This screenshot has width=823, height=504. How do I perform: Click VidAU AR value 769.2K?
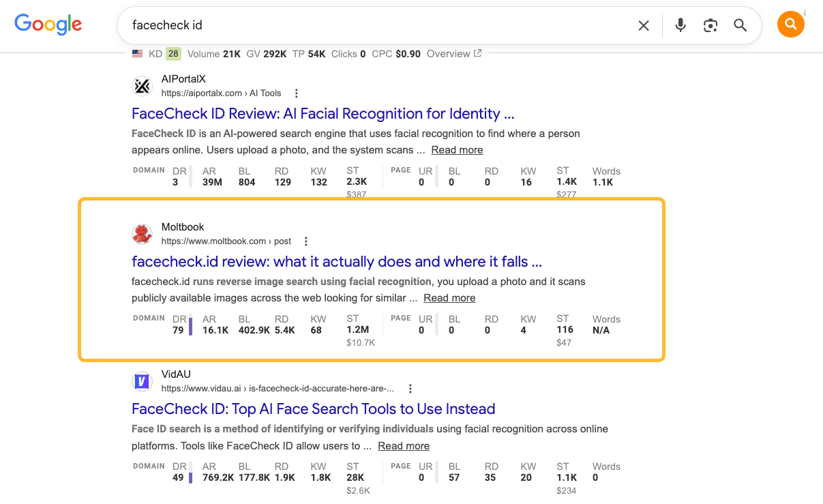218,477
